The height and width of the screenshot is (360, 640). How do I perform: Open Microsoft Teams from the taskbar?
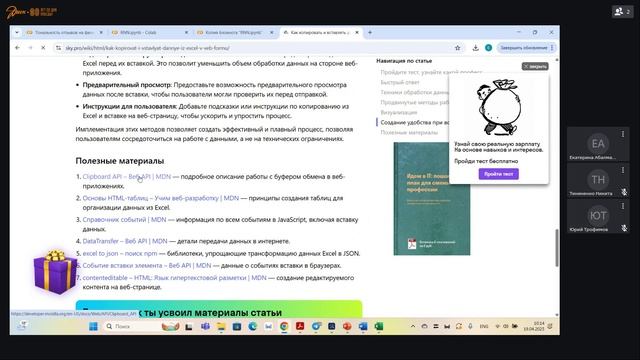[x=205, y=326]
